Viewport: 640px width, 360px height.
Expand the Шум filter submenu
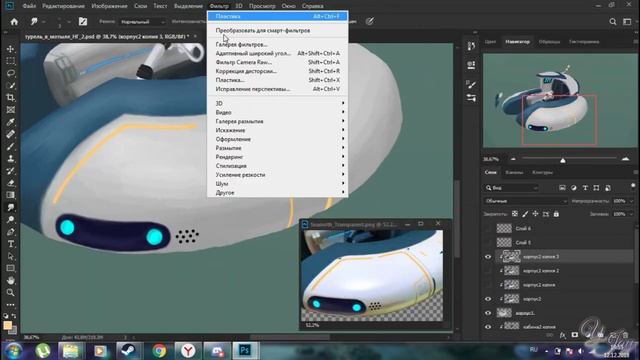click(x=278, y=184)
